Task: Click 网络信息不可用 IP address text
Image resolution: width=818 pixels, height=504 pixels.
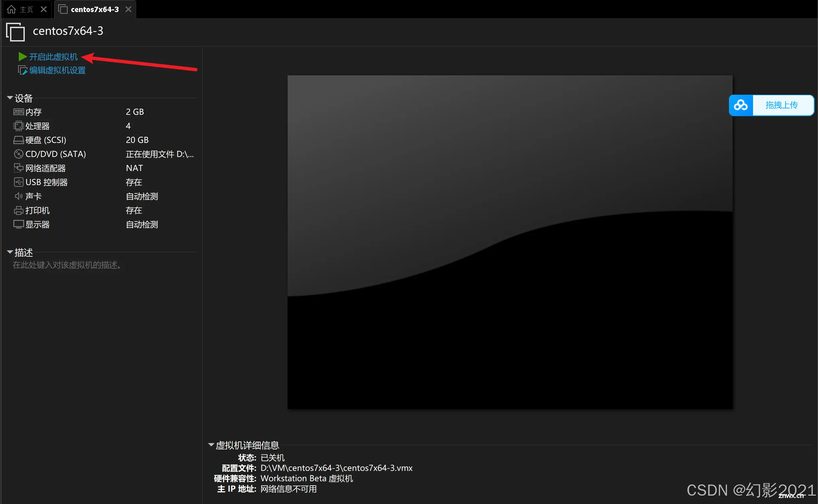Action: click(x=289, y=489)
